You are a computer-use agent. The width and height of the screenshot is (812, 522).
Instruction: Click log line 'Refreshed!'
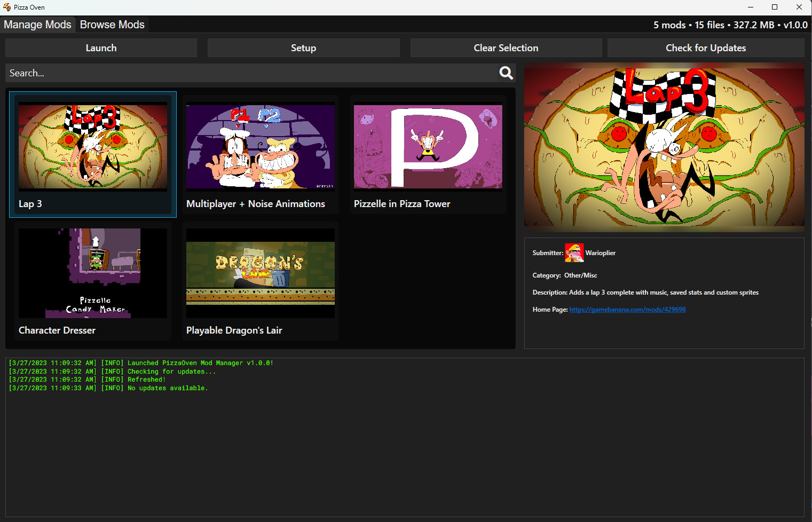[x=87, y=379]
